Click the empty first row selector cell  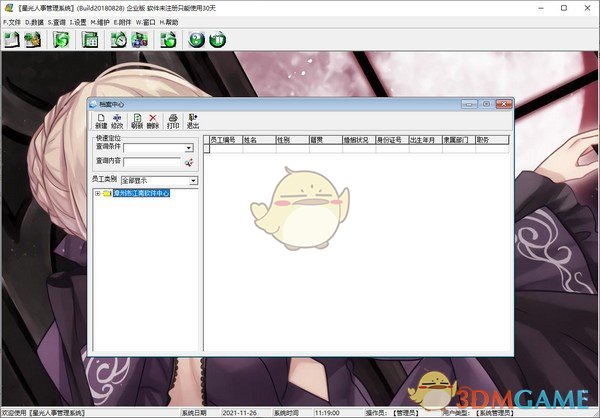(207, 149)
